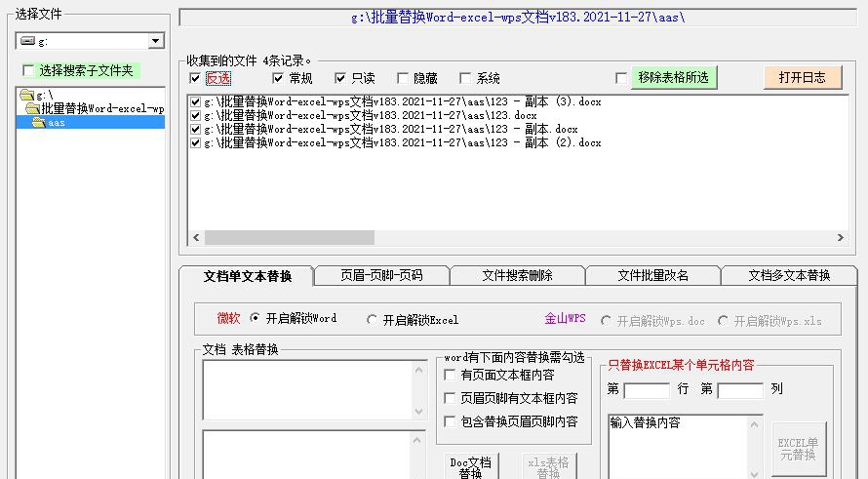The width and height of the screenshot is (868, 479).
Task: Click the 行 number input field
Action: coord(647,390)
